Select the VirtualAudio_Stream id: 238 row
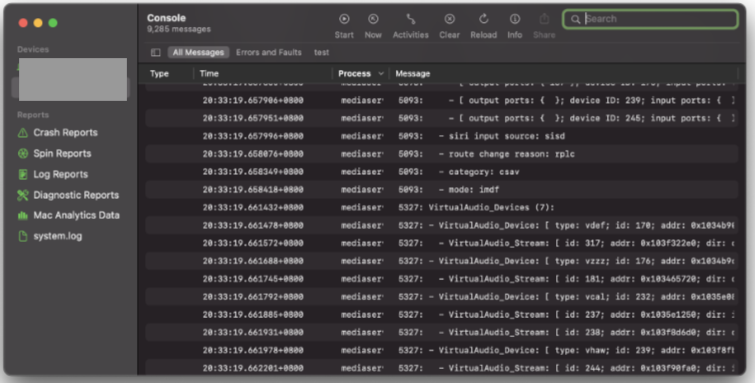Screen dimensions: 755x383 (442, 332)
